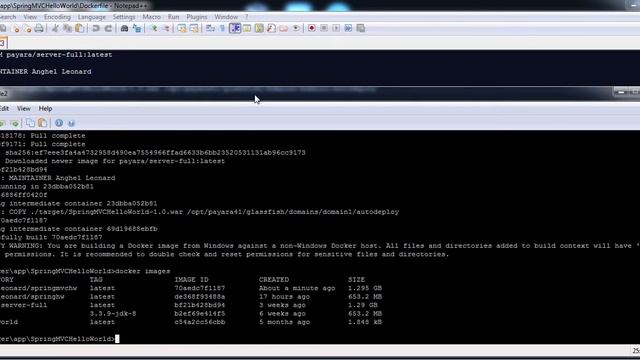Start macro recording with the red button

[311, 28]
